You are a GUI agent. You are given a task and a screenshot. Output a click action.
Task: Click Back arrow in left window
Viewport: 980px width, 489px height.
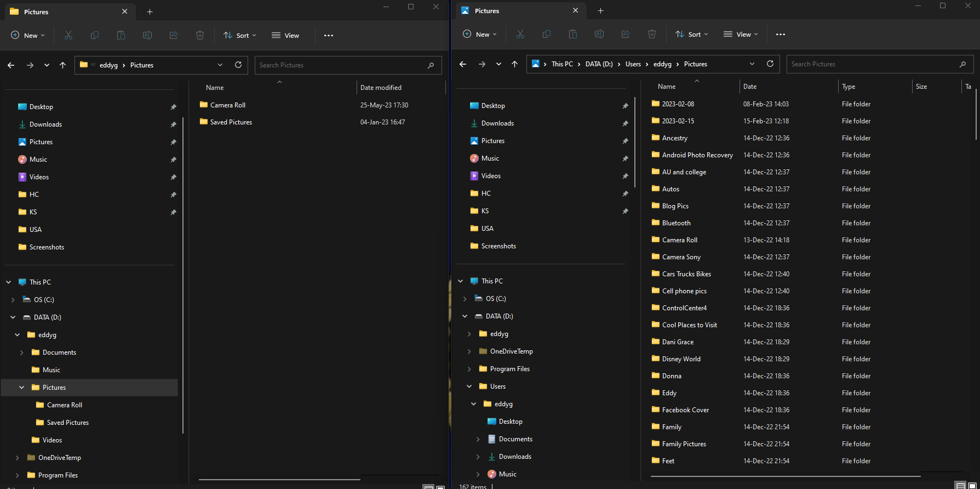[11, 65]
